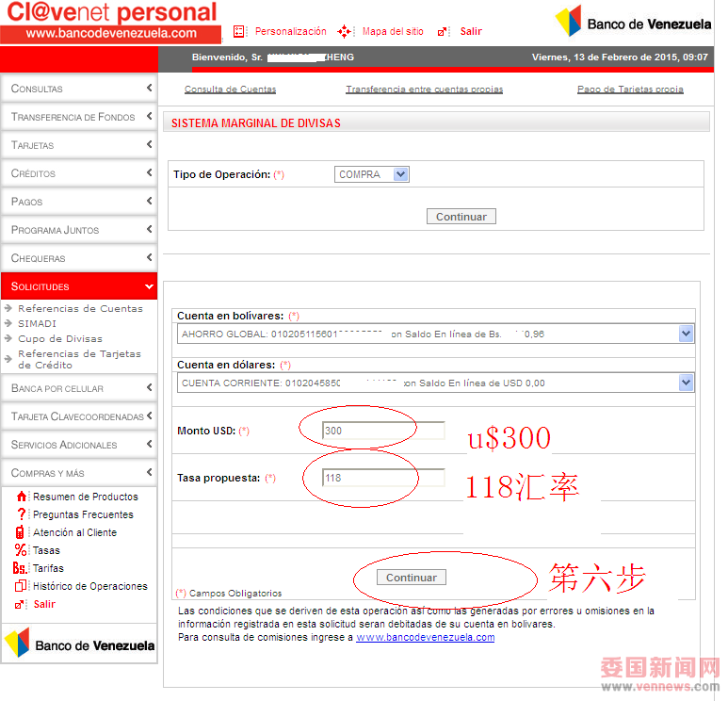Image resolution: width=728 pixels, height=701 pixels.
Task: Click the exit icon beside sidebar Salir
Action: [x=19, y=604]
